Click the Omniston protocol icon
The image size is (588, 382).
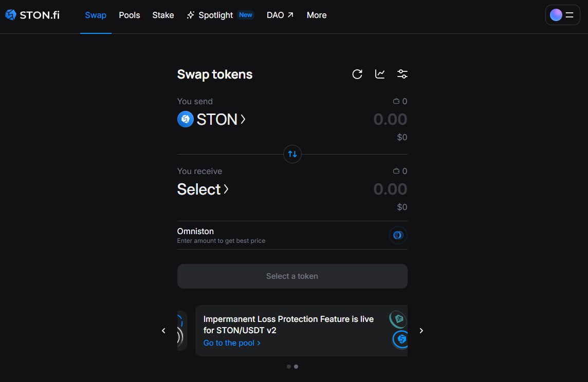398,235
